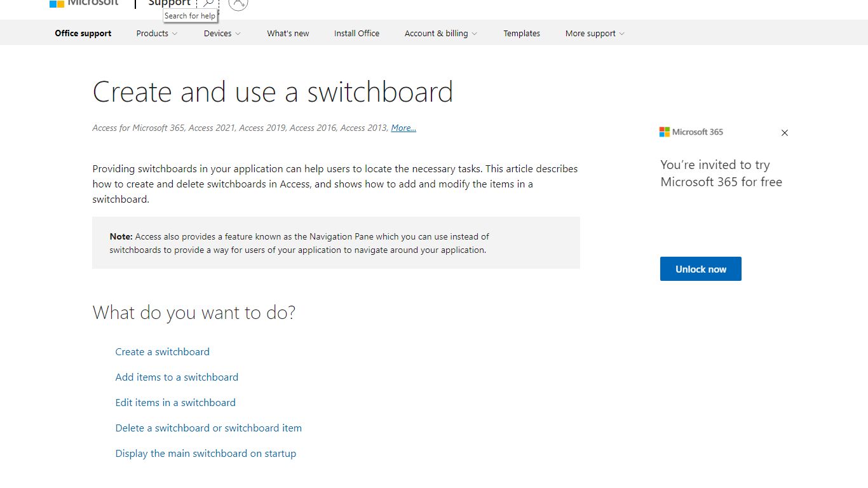This screenshot has width=868, height=488.
Task: Expand the Account & billing dropdown
Action: point(441,33)
